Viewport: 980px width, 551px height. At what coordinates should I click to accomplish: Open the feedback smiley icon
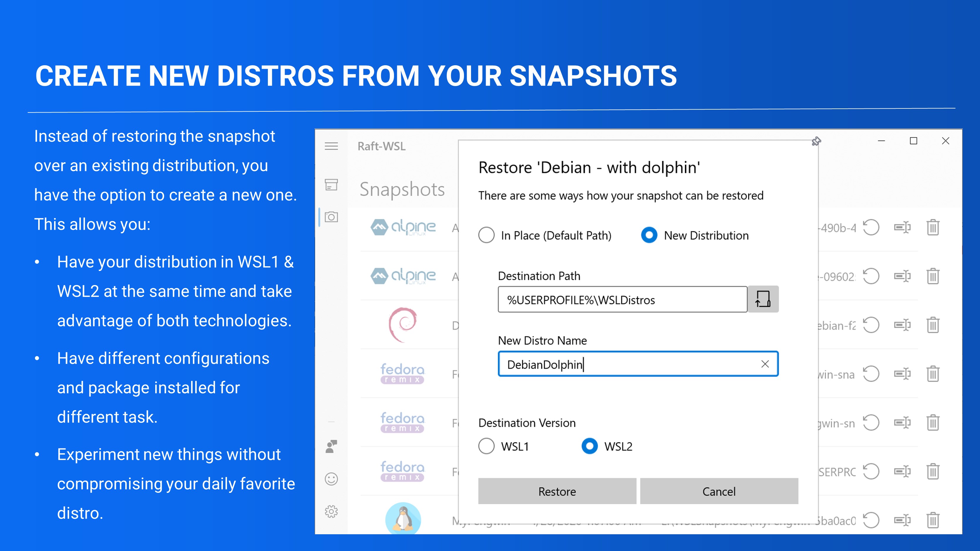coord(331,479)
